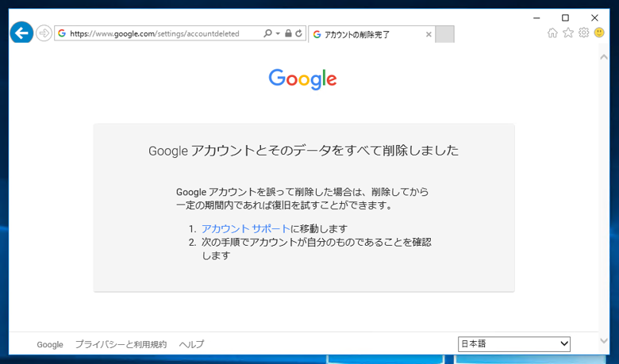Viewport: 619px width, 364px height.
Task: Click the heading Google アカウントとそのデータをすべて削除しました
Action: tap(304, 151)
